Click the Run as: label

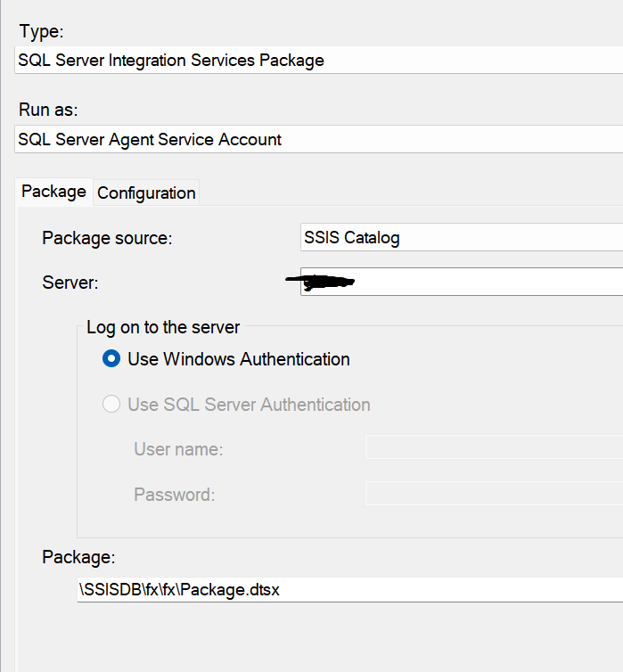48,110
